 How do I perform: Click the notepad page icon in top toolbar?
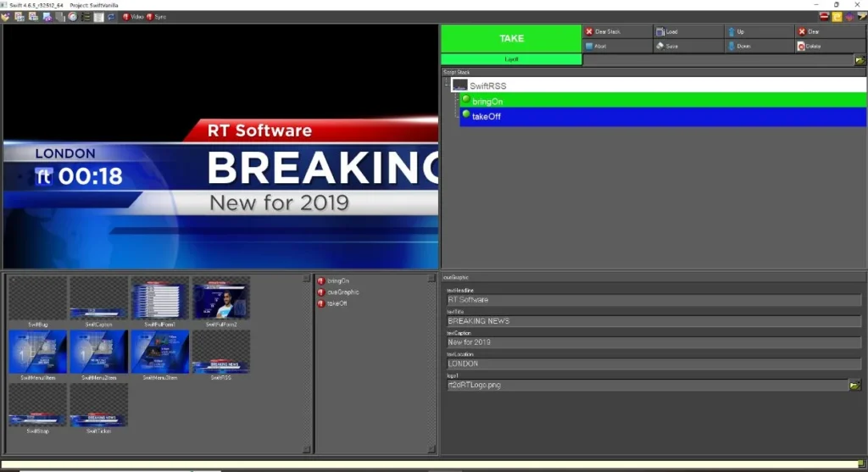coord(98,17)
